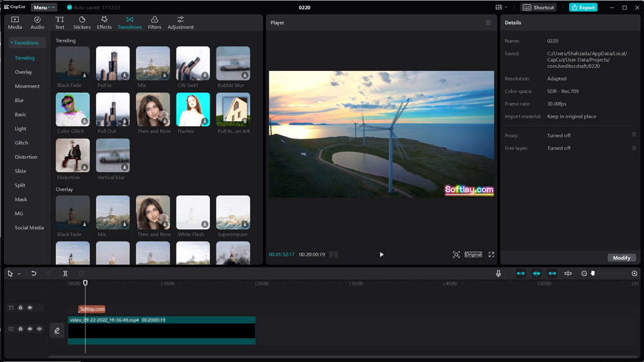Click the player zoom-to-fit icon
Image resolution: width=644 pixels, height=362 pixels.
(456, 254)
